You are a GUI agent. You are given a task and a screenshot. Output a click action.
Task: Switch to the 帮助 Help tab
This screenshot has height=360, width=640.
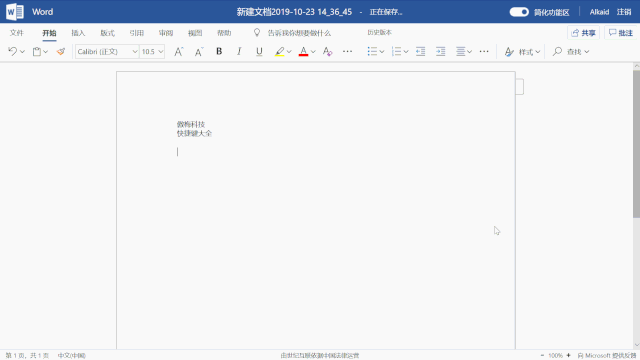tap(224, 33)
